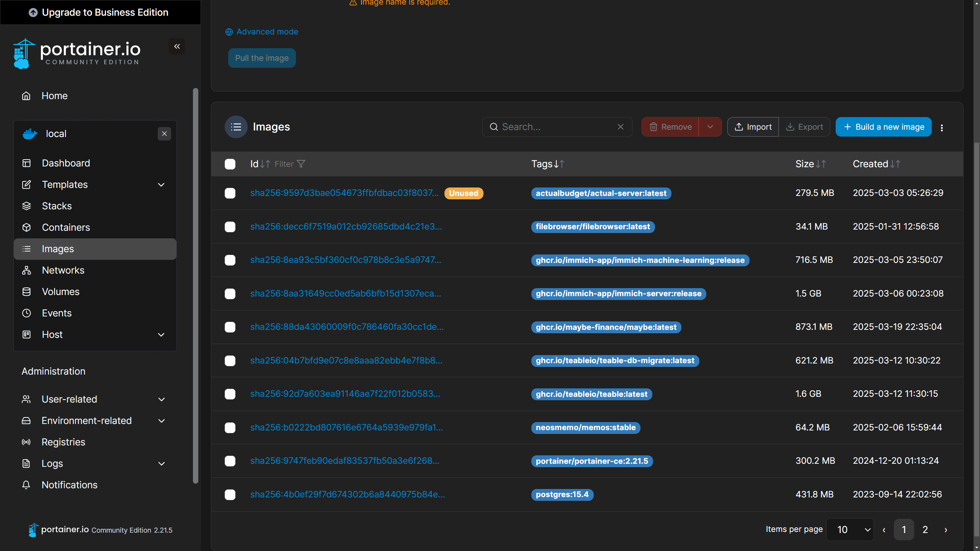Click the Events clock icon
The image size is (980, 551).
click(26, 313)
